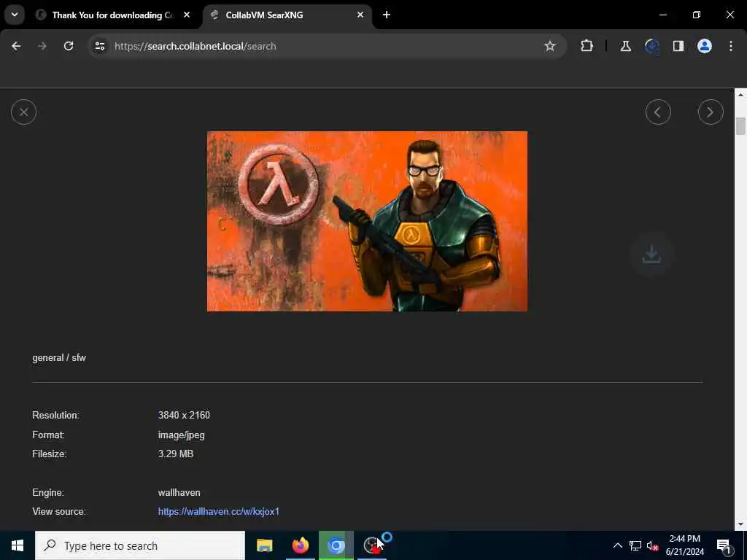
Task: Click the format value image/jpeg
Action: (x=182, y=435)
